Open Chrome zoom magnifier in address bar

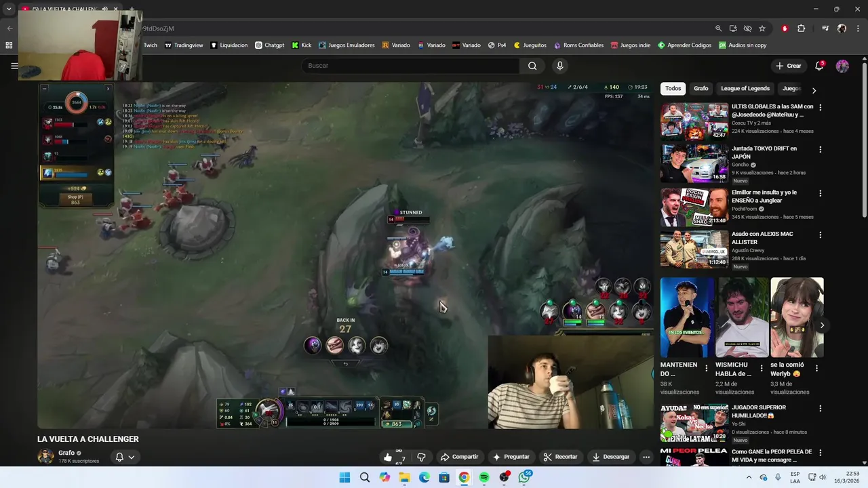[718, 28]
